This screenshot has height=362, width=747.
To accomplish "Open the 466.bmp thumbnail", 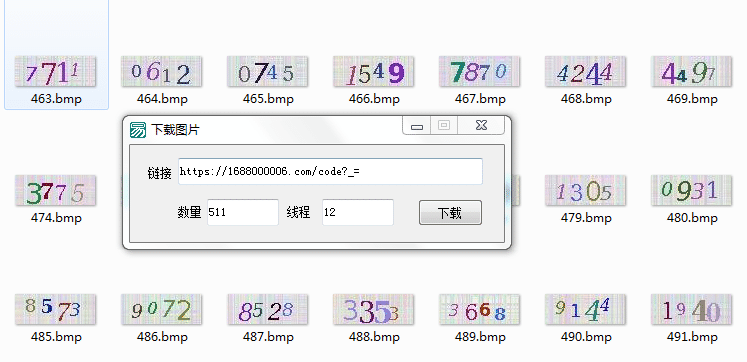I will coord(374,71).
